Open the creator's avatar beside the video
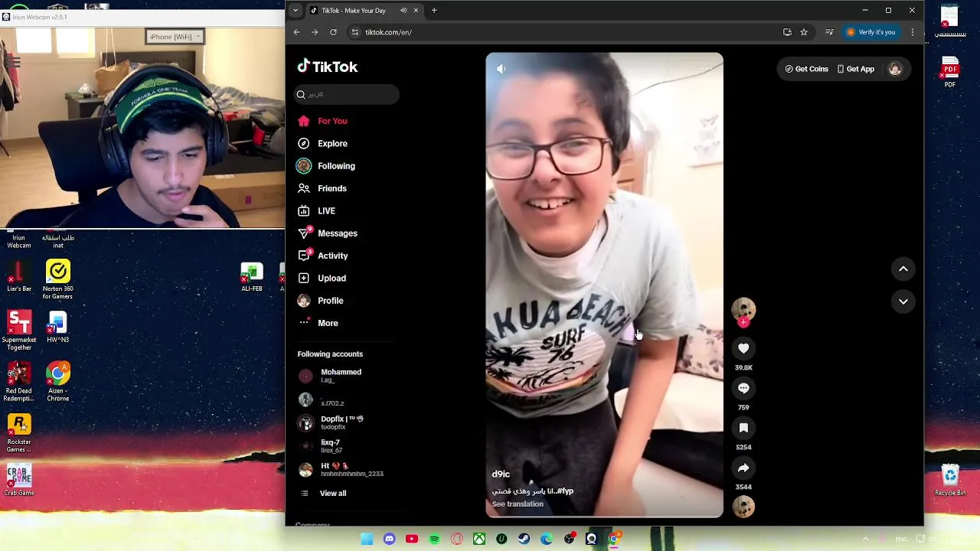The image size is (980, 551). point(743,308)
